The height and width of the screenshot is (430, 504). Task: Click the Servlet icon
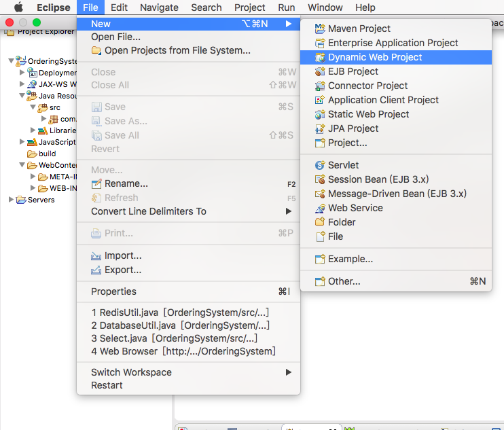point(320,165)
